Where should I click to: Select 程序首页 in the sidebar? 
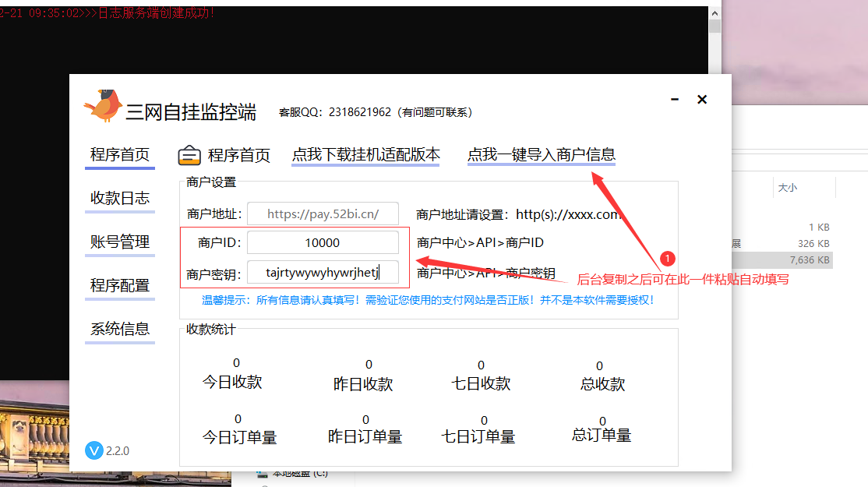tap(119, 155)
